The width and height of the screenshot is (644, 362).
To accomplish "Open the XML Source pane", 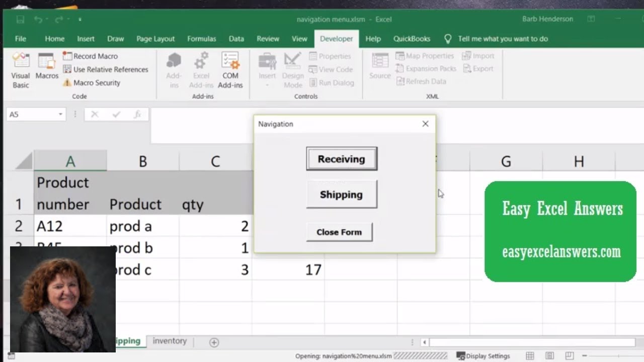I will 380,67.
